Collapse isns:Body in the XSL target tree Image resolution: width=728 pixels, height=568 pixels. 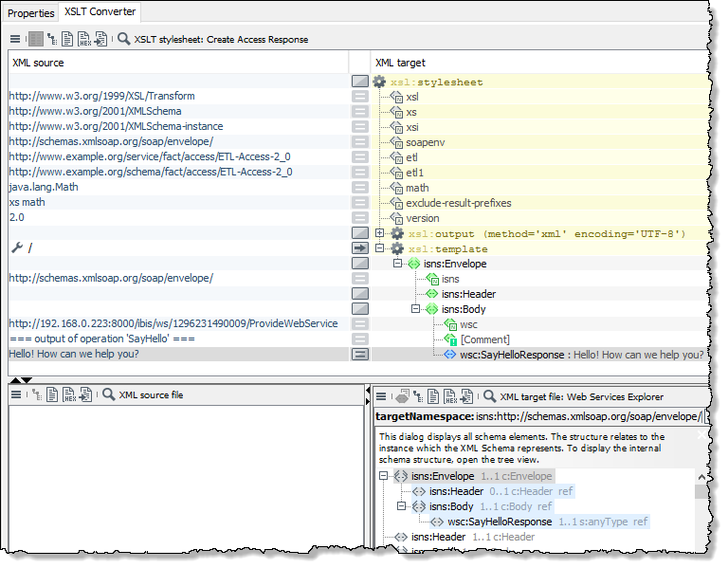[x=415, y=309]
